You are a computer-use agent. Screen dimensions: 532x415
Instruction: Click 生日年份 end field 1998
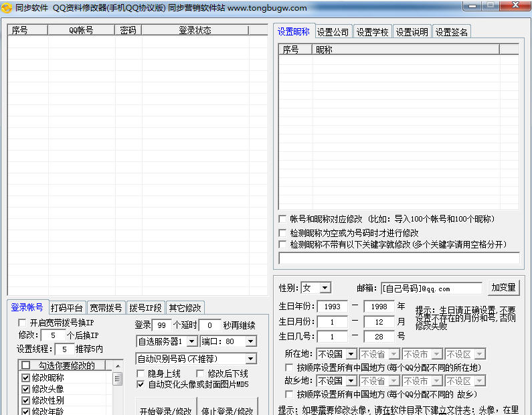(379, 307)
